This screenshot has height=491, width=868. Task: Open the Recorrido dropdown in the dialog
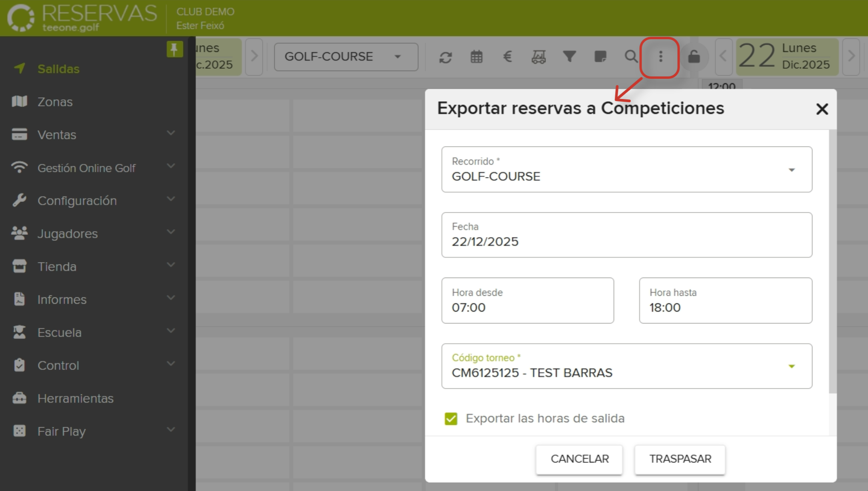coord(792,169)
